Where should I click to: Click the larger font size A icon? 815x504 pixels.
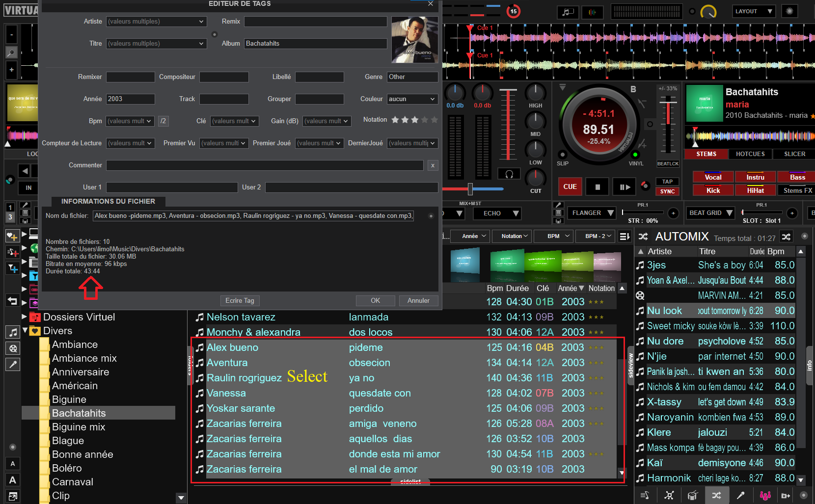13,480
